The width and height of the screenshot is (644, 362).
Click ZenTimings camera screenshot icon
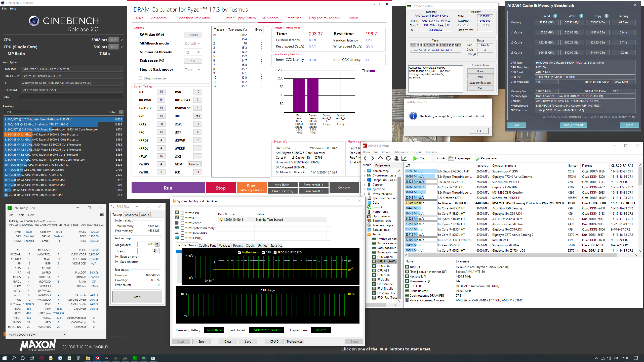pos(102,215)
